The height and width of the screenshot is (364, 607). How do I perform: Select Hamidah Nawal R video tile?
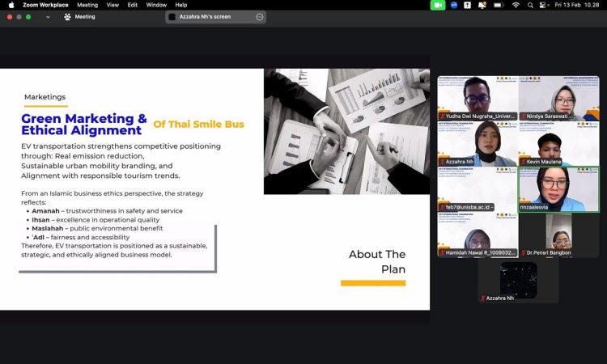[x=478, y=235]
